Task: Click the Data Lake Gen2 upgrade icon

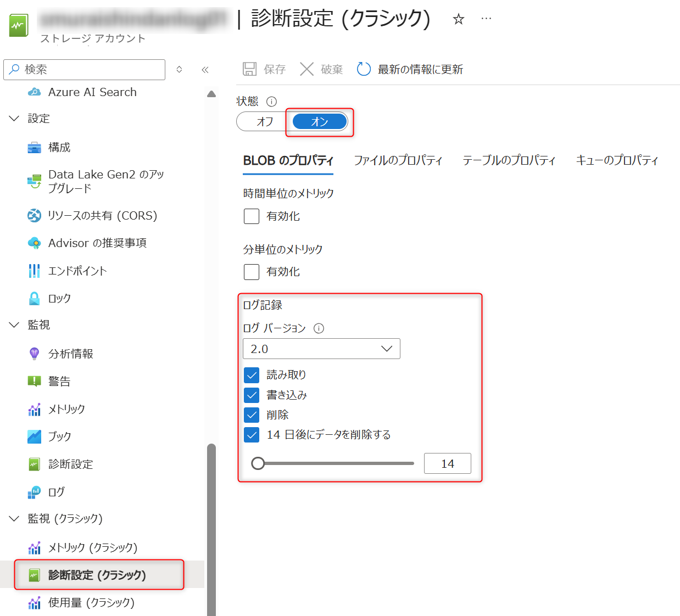Action: (34, 181)
